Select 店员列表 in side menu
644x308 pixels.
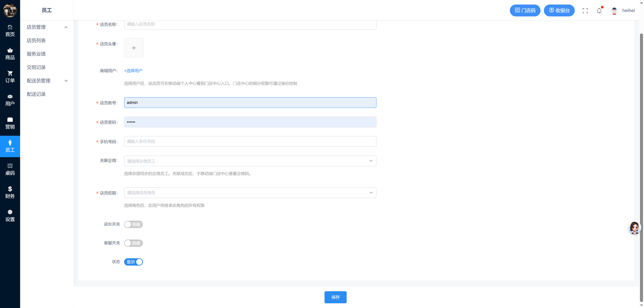[36, 40]
